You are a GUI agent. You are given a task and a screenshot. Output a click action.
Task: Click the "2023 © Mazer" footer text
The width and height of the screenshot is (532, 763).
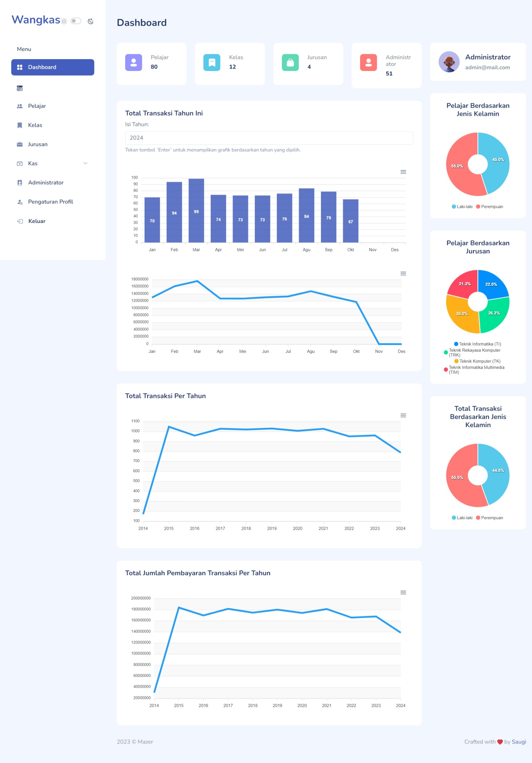tap(135, 742)
